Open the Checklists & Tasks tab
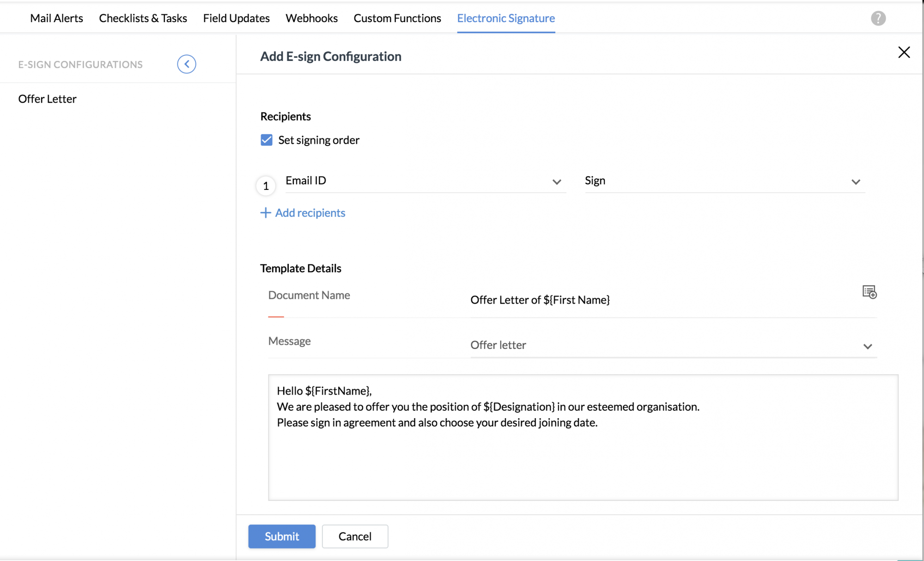 click(x=143, y=18)
